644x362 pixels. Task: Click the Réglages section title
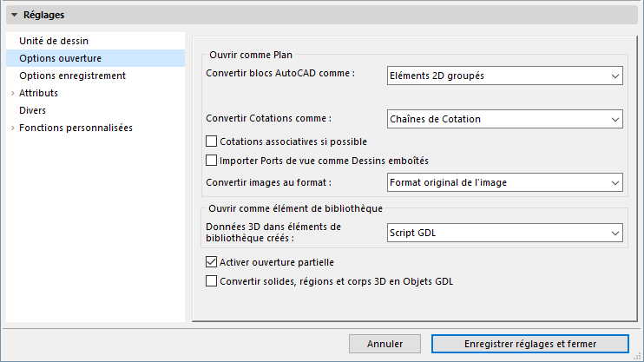tap(43, 15)
